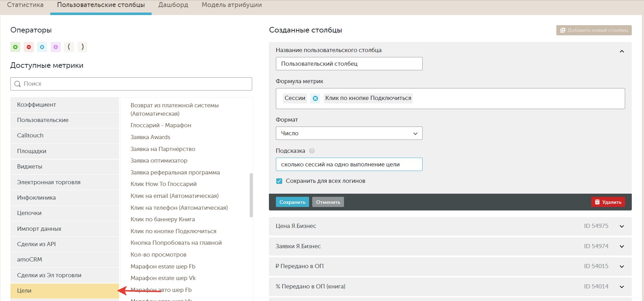
Task: Add Клик по кнопке Подключиться from metrics list
Action: click(173, 231)
